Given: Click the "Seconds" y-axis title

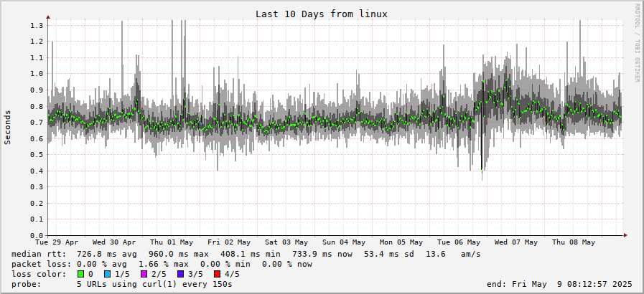Looking at the screenshot, I should [x=8, y=127].
